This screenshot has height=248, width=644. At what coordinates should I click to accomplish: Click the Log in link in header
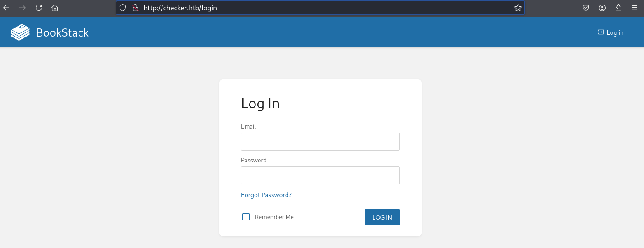coord(611,32)
